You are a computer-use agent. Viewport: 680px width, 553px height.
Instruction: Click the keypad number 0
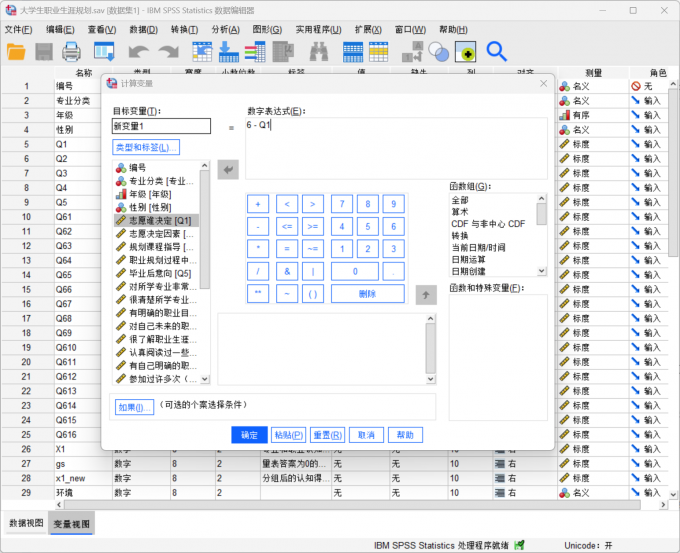pyautogui.click(x=355, y=272)
